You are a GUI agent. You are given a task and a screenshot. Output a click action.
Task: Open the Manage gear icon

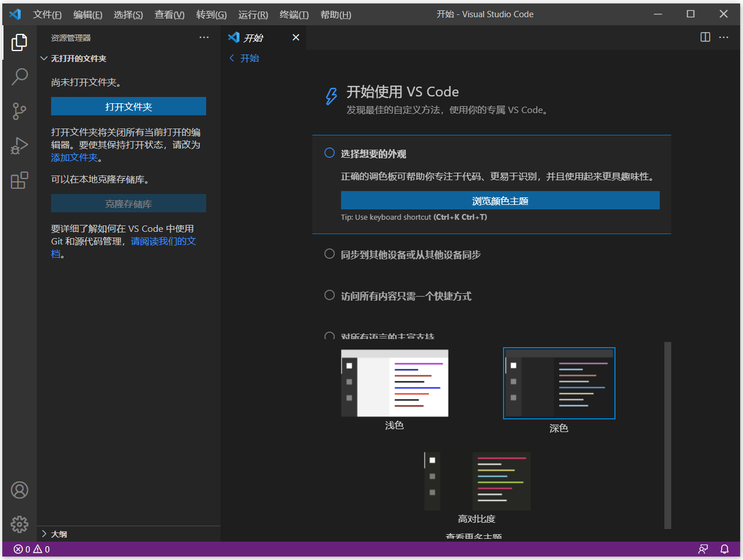pos(20,524)
